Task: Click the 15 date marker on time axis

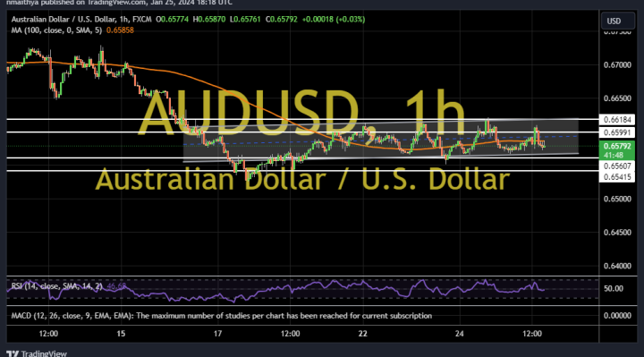Action: tap(121, 334)
